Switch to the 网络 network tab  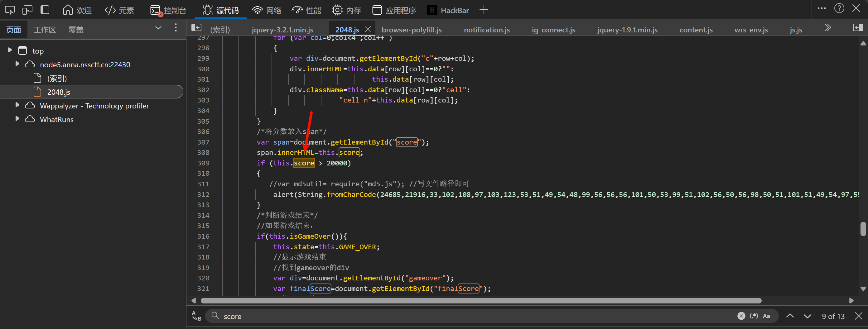(x=267, y=11)
